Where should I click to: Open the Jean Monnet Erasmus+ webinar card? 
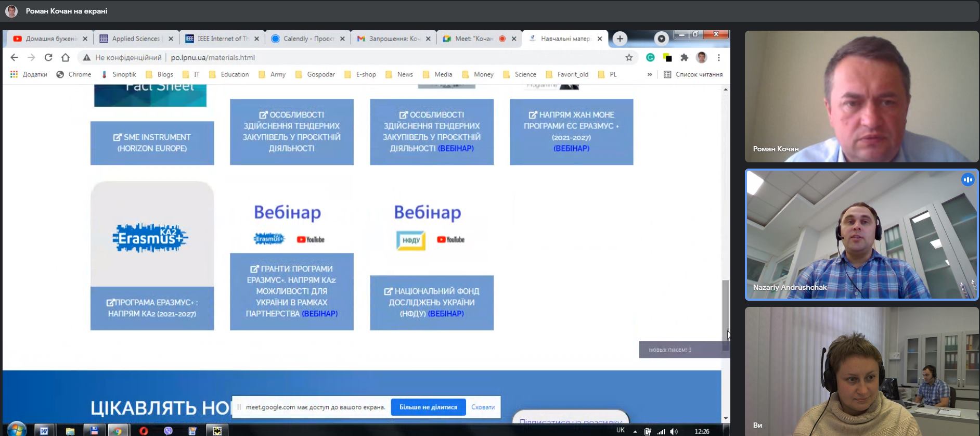tap(571, 132)
